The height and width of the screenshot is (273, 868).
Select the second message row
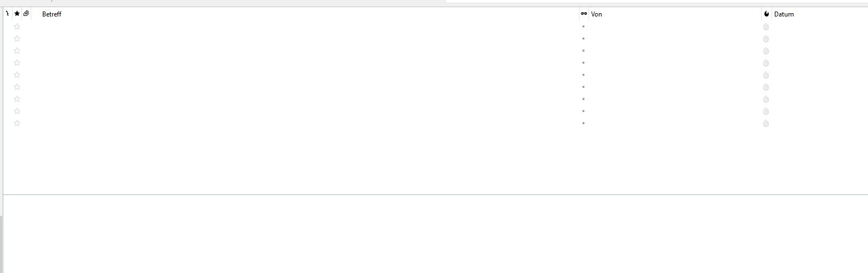274,38
